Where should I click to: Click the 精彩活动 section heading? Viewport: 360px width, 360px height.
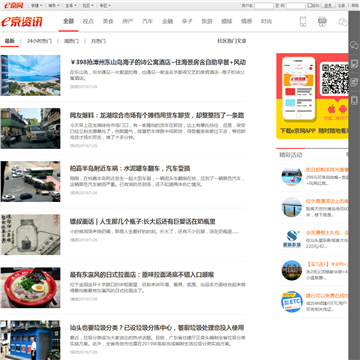tap(291, 155)
